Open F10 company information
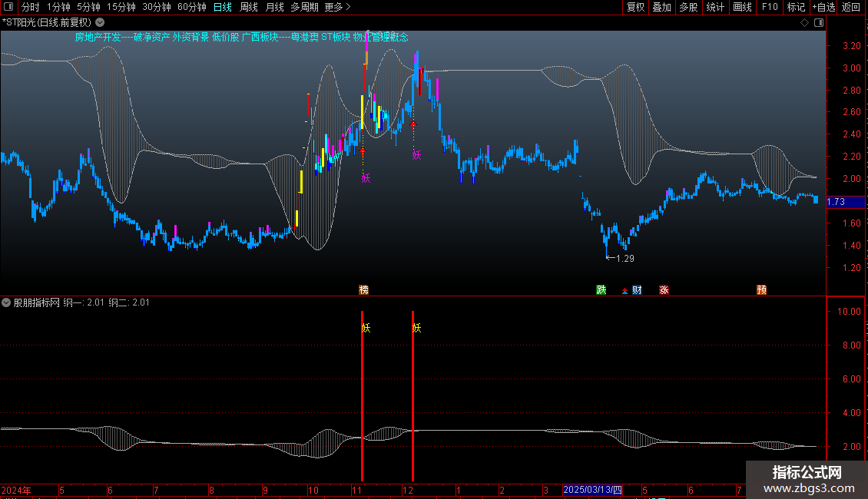This screenshot has width=868, height=499. point(770,7)
